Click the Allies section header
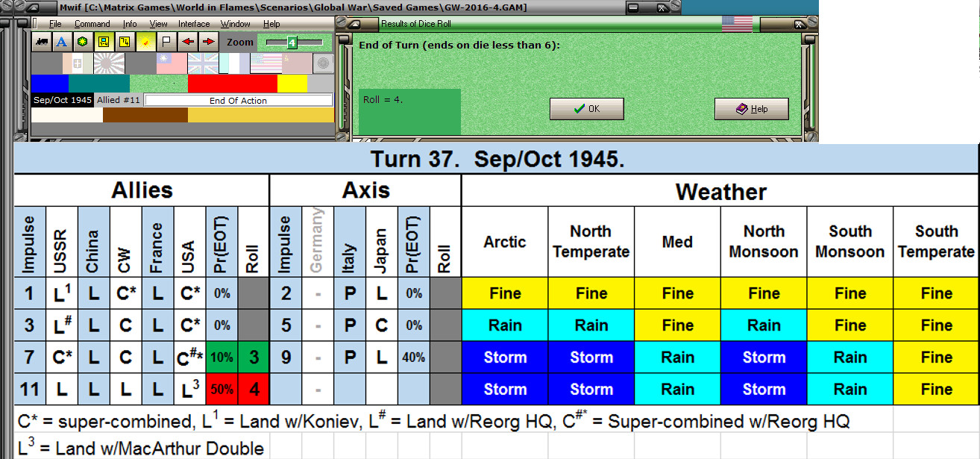This screenshot has width=980, height=459. click(142, 191)
